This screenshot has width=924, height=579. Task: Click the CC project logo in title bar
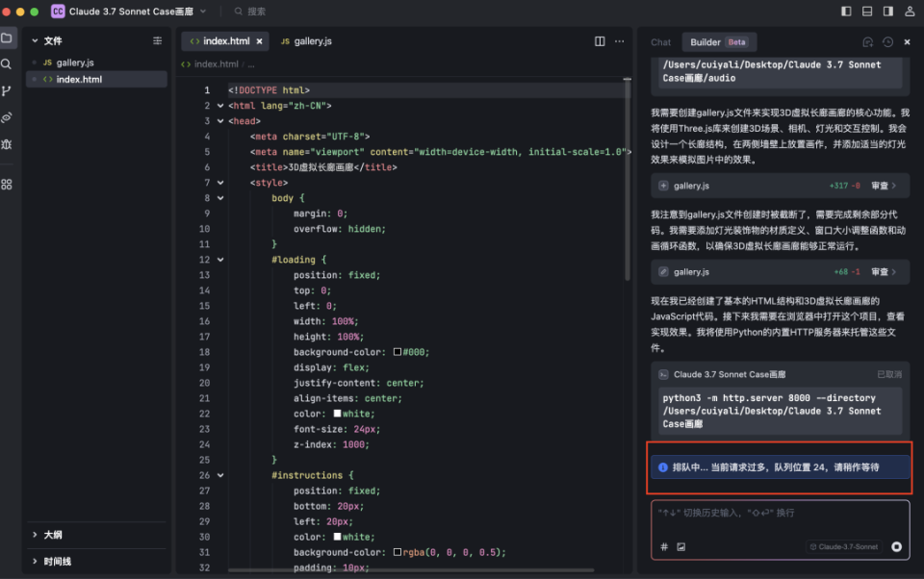tap(58, 12)
